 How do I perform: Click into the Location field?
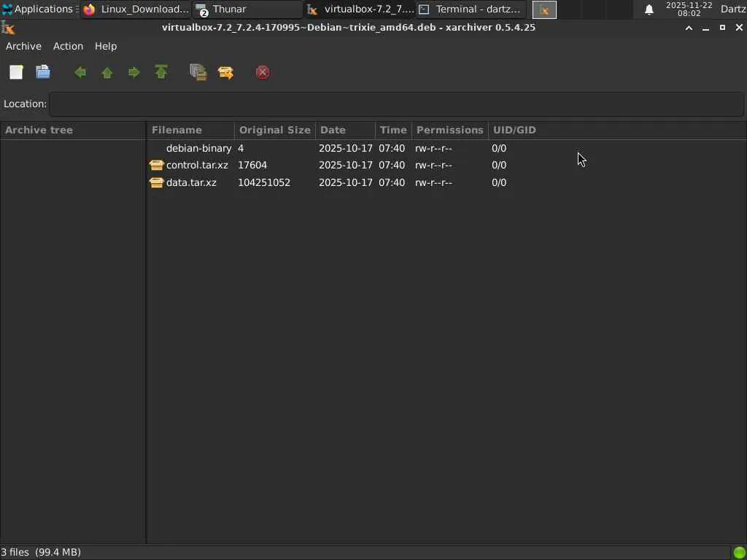tap(396, 104)
